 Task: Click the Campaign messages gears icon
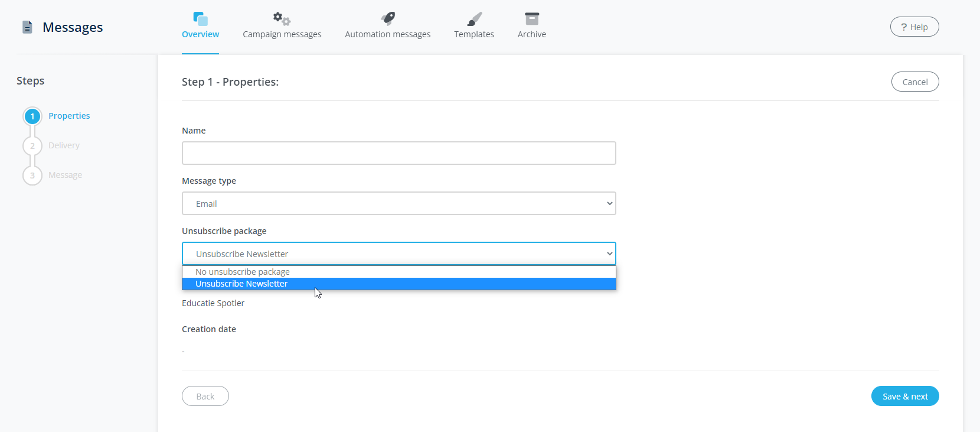click(x=282, y=19)
